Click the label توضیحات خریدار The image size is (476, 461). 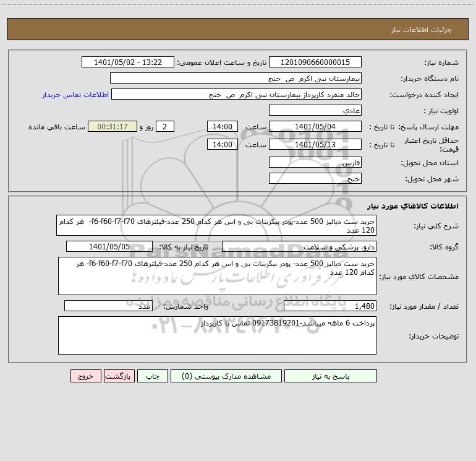[x=434, y=336]
